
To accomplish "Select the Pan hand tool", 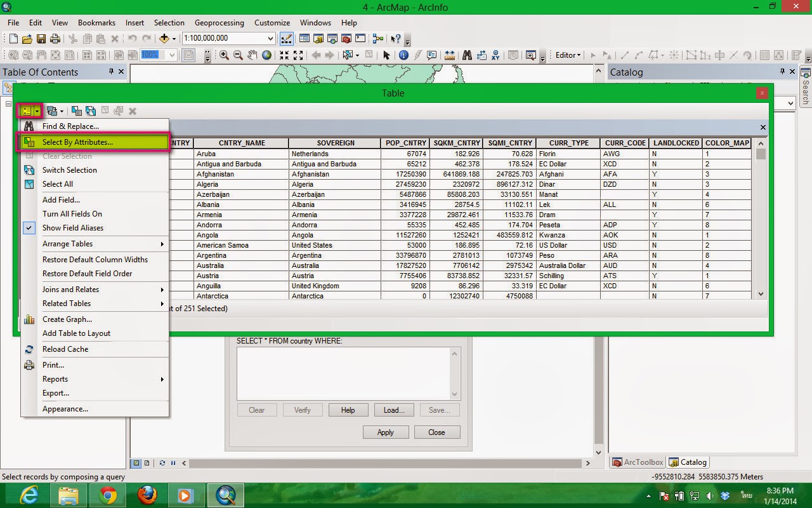I will point(252,55).
